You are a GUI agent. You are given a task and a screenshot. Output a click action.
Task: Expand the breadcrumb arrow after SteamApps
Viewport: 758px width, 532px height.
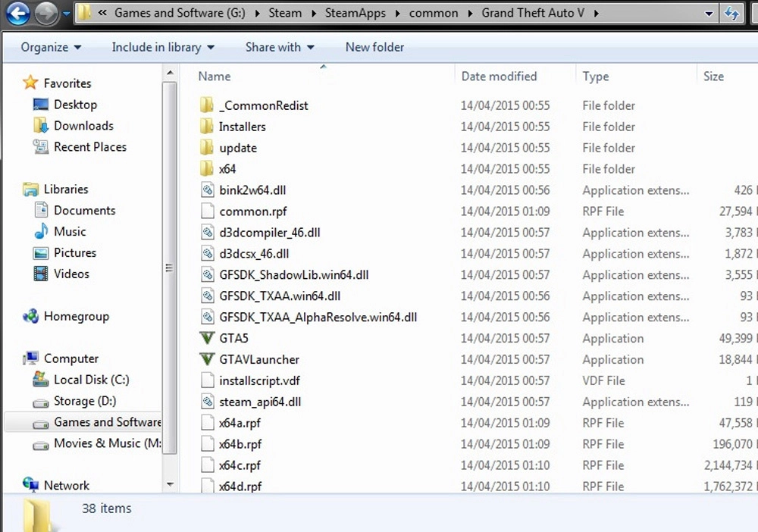397,14
